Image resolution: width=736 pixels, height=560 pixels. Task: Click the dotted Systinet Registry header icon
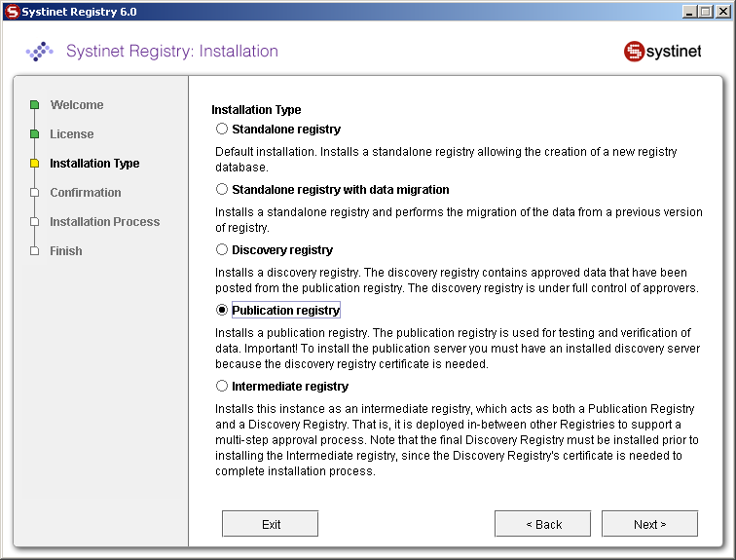coord(39,52)
